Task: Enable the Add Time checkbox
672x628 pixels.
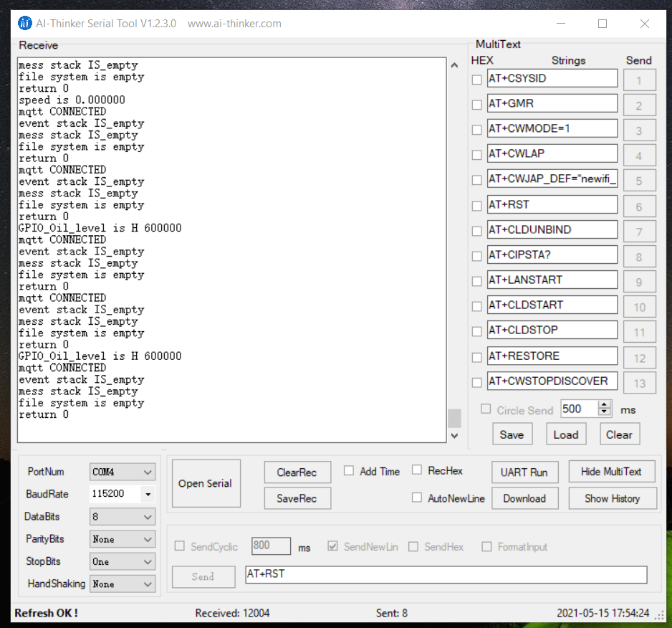Action: click(x=349, y=471)
